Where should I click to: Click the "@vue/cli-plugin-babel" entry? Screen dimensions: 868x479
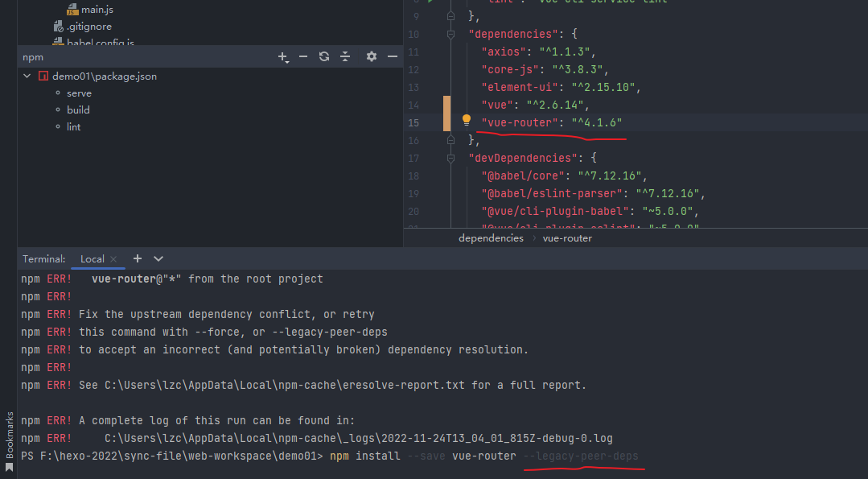555,212
